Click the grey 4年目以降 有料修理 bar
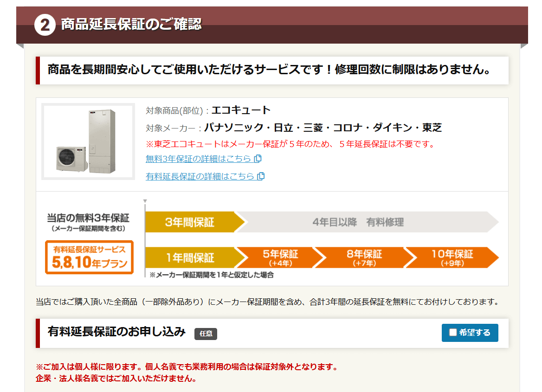 pos(358,222)
